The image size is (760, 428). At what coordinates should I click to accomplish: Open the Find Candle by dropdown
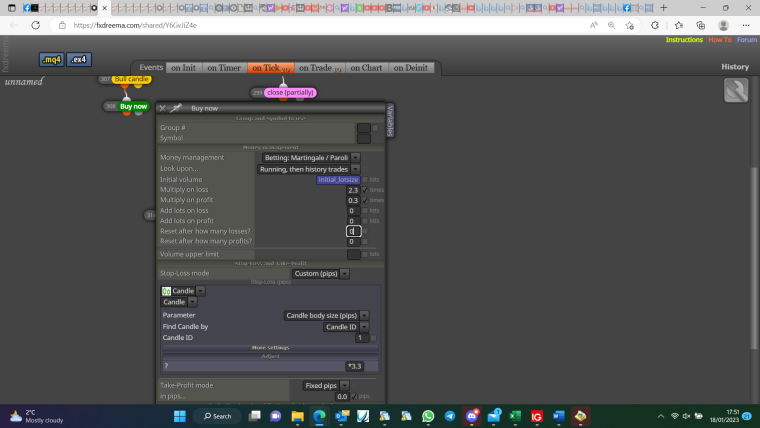pos(346,327)
